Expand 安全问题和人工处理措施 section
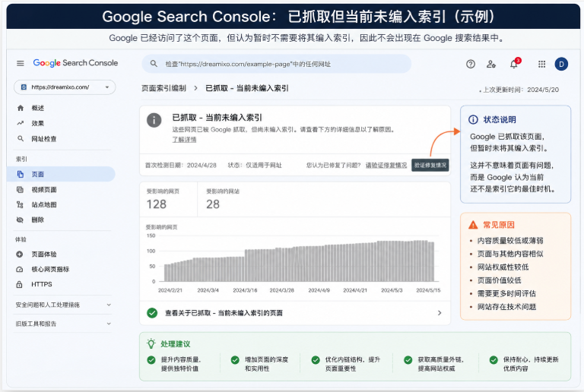This screenshot has height=392, width=584. click(64, 305)
